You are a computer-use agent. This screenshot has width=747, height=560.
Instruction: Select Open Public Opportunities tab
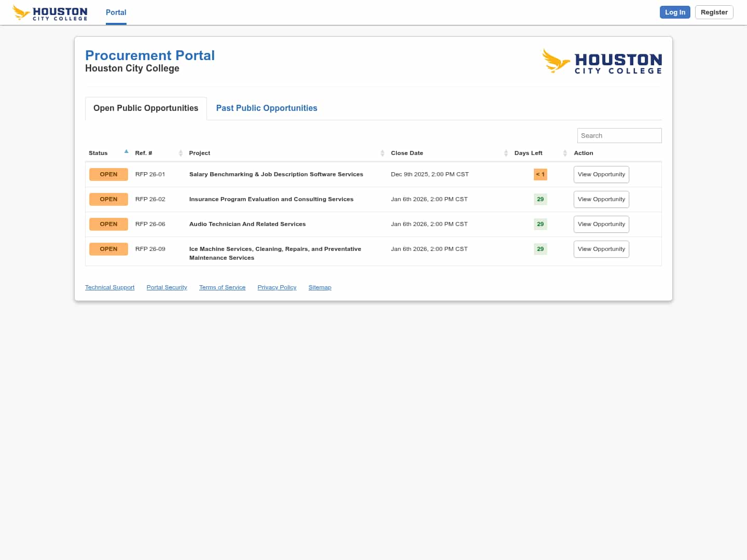coord(146,108)
